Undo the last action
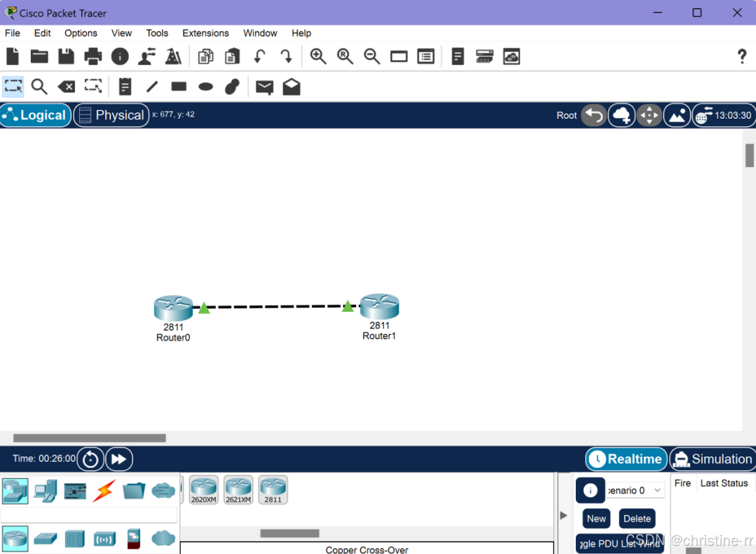756x554 pixels. point(259,57)
